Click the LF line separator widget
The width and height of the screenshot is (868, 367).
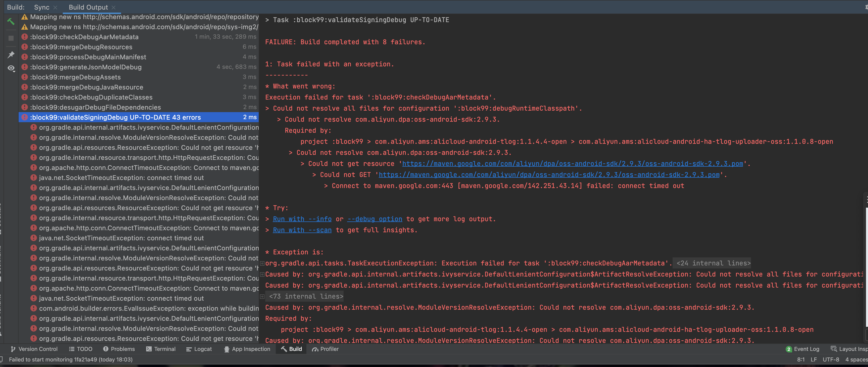coord(813,359)
